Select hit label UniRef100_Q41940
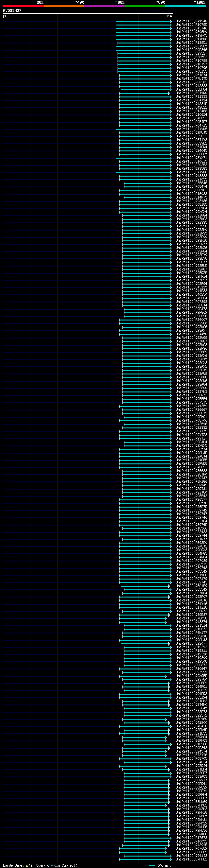209x868 pixels. (x=191, y=21)
